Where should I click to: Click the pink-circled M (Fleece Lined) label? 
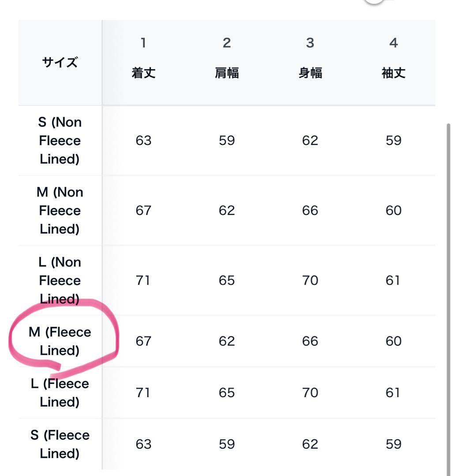[60, 341]
